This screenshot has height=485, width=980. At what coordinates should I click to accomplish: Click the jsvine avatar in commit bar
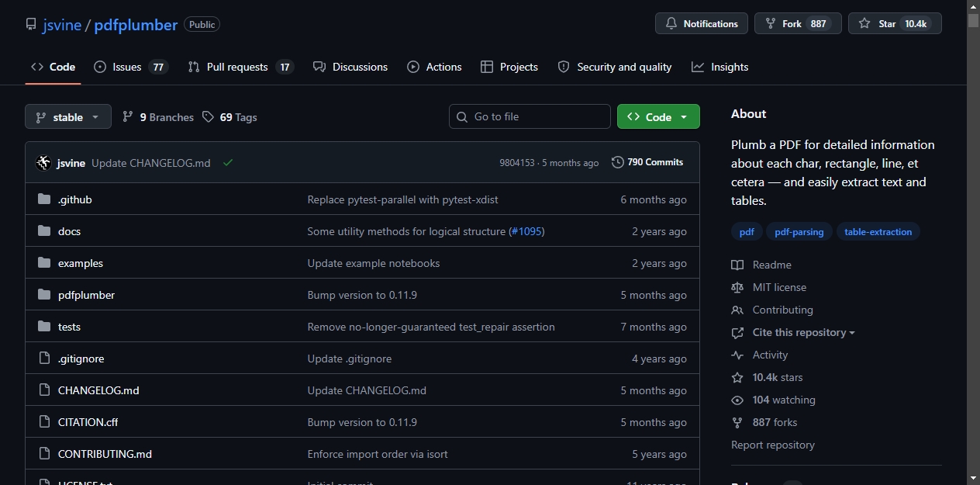click(43, 163)
